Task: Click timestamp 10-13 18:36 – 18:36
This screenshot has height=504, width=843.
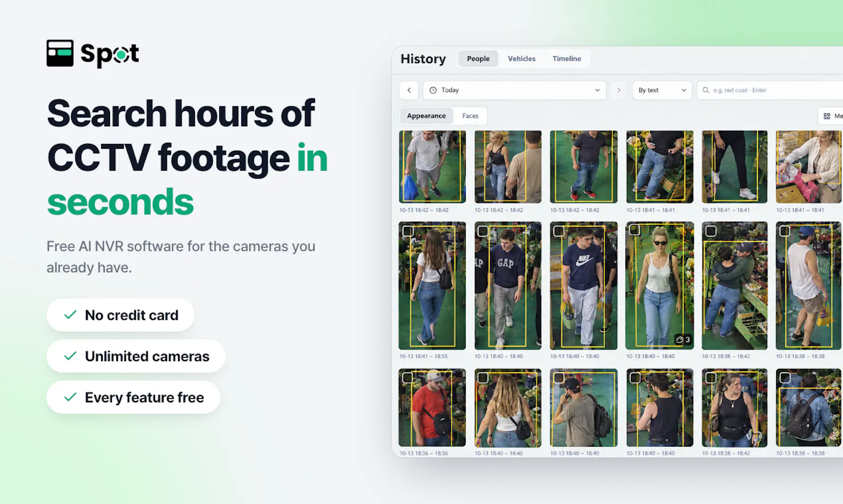Action: pos(424,453)
